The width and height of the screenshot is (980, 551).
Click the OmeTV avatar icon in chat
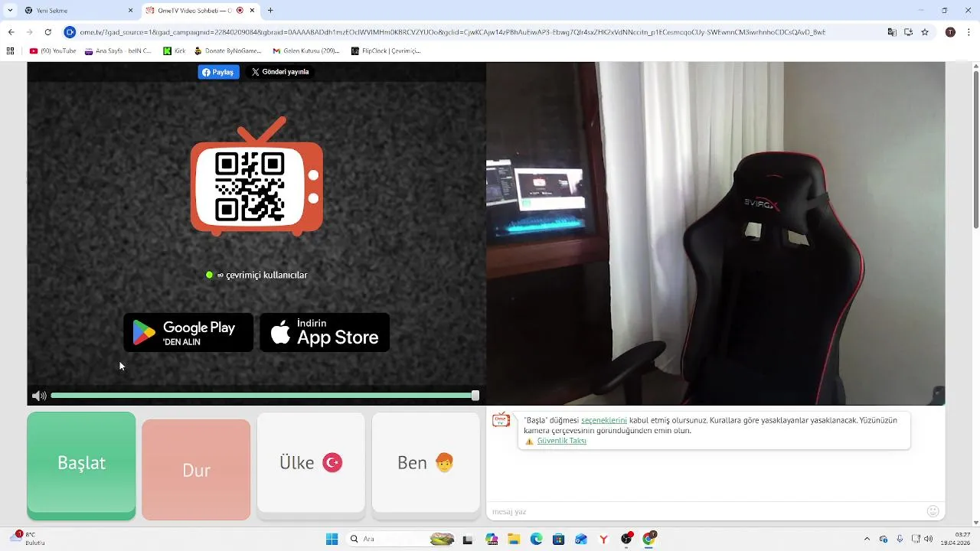501,420
